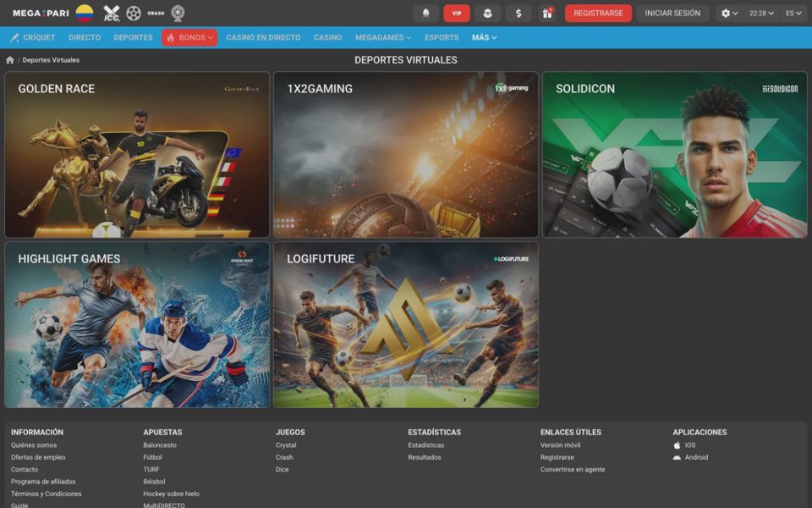Click the Baloncesto footer link
The image size is (812, 508).
(160, 444)
